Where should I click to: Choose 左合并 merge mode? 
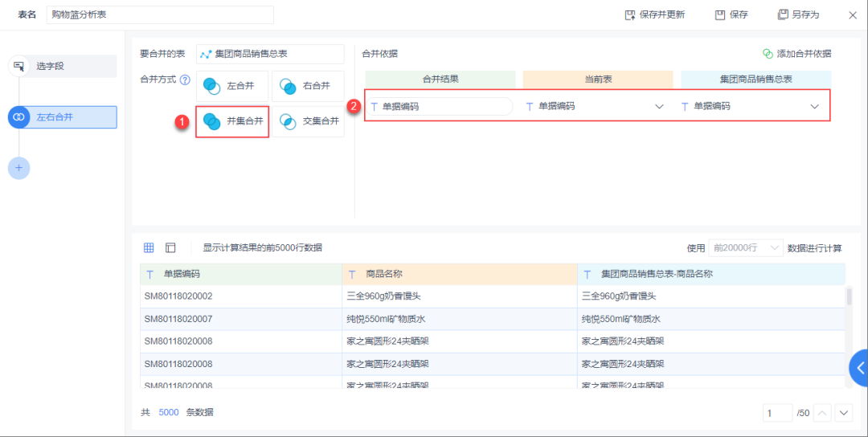click(x=232, y=86)
